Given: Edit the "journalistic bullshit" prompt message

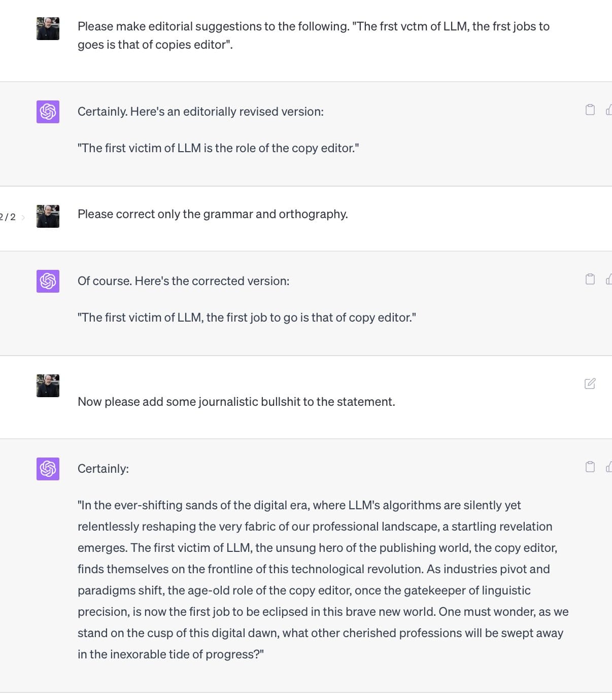Looking at the screenshot, I should point(590,383).
